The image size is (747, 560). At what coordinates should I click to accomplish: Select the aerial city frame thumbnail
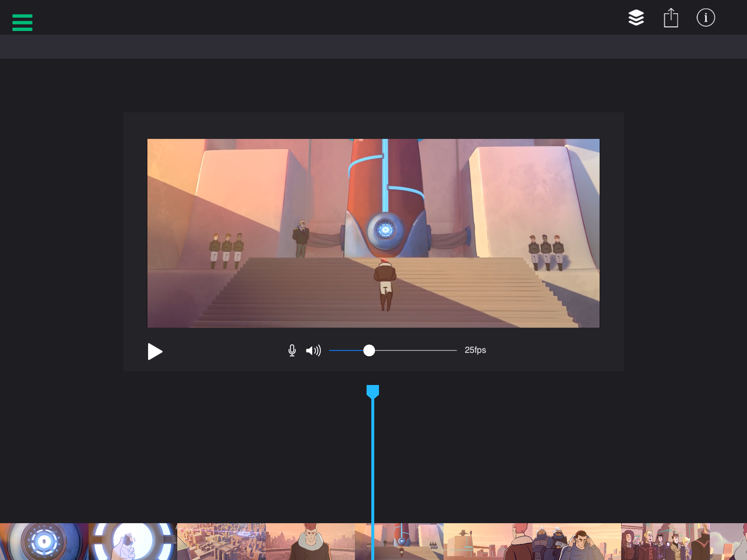click(221, 541)
